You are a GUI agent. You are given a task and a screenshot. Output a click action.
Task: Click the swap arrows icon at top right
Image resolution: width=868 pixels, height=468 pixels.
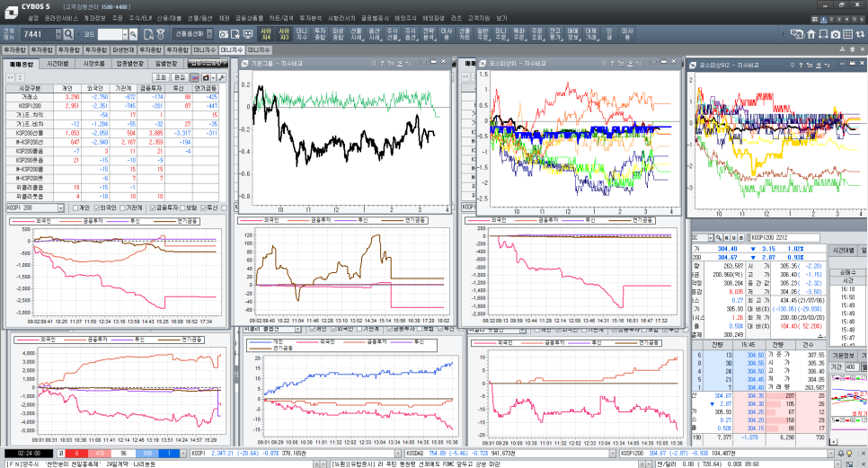point(860,34)
